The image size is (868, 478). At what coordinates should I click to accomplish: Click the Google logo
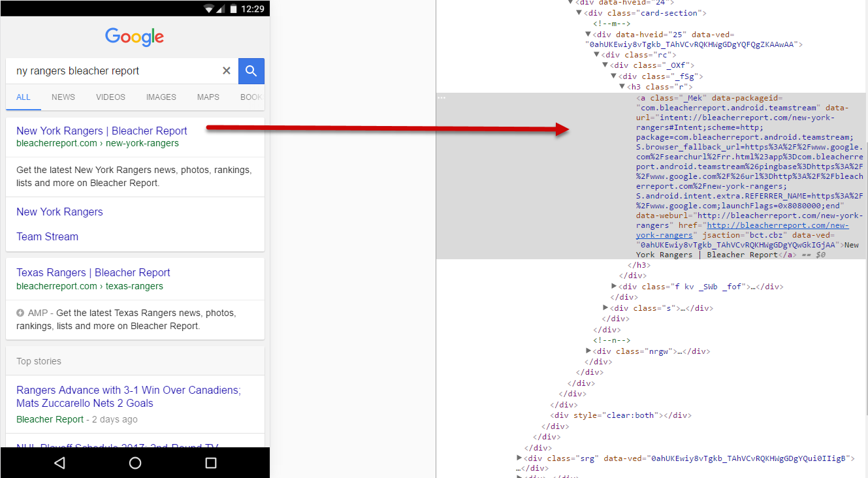click(135, 37)
